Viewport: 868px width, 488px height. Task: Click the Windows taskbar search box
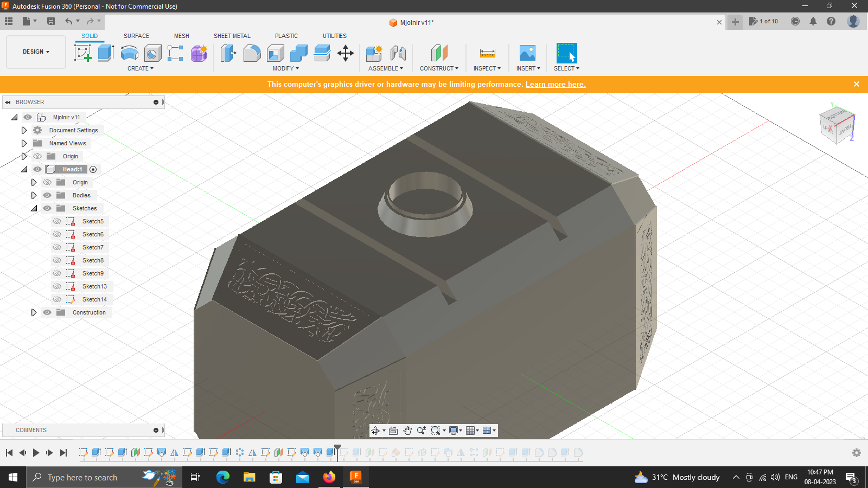(104, 477)
